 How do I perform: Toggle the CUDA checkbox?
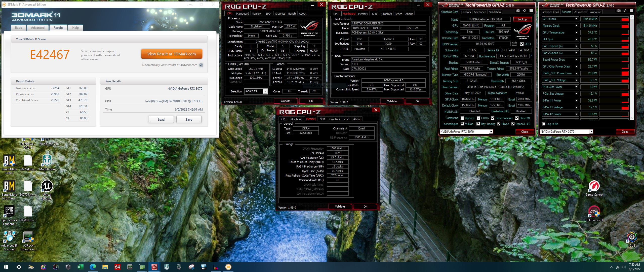pos(478,118)
